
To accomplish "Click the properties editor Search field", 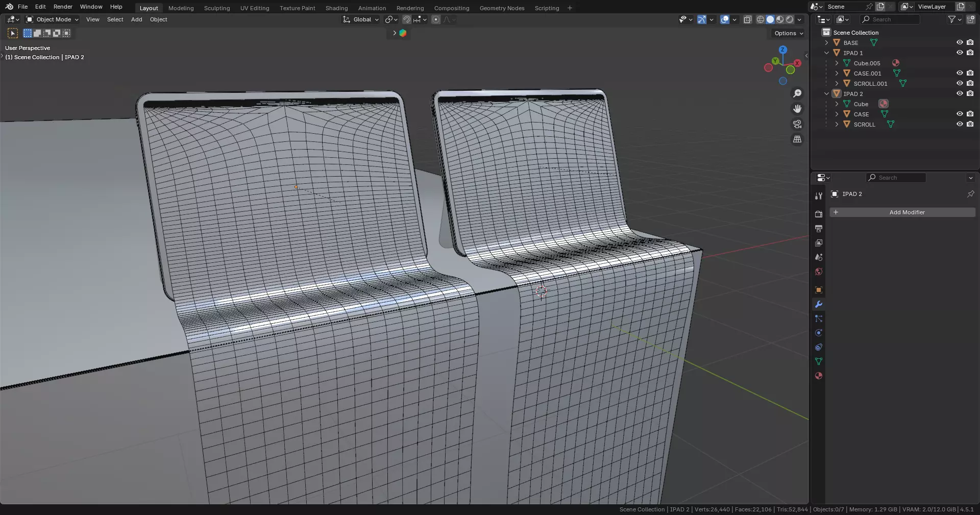I will [x=896, y=178].
